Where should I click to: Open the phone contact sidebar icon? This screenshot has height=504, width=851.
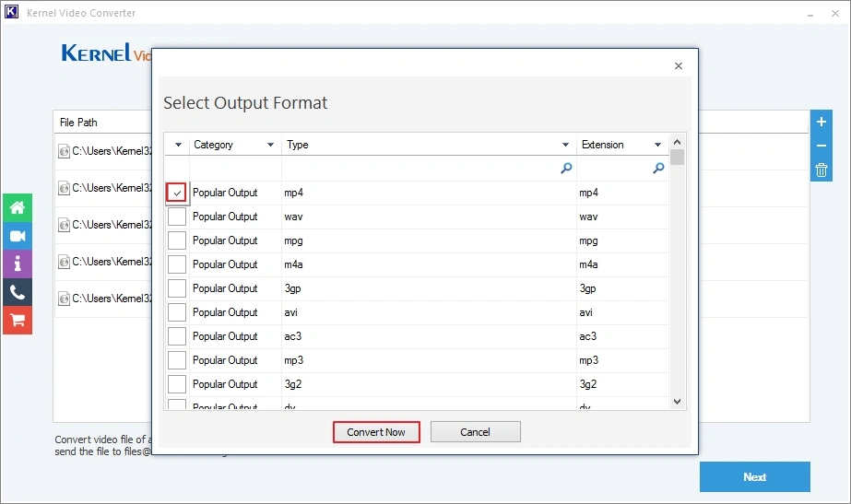[x=18, y=292]
